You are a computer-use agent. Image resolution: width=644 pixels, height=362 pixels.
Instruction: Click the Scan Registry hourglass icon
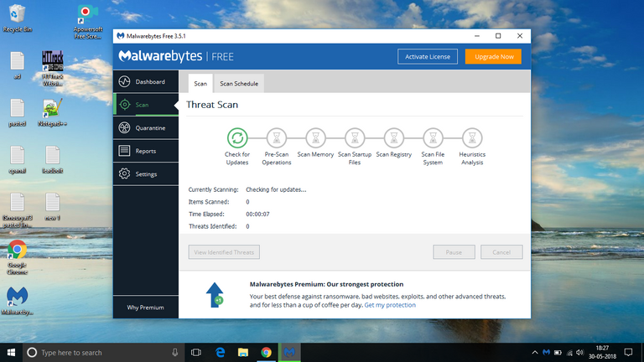[x=394, y=138]
